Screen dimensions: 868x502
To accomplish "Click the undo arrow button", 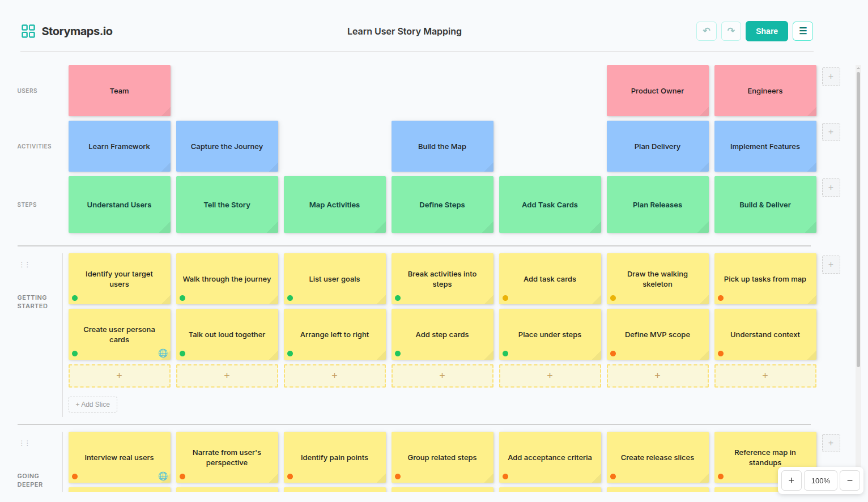I will pyautogui.click(x=706, y=31).
